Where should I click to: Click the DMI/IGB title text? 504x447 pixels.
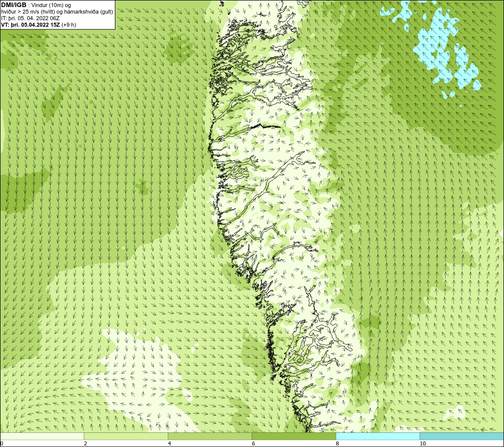tap(14, 5)
